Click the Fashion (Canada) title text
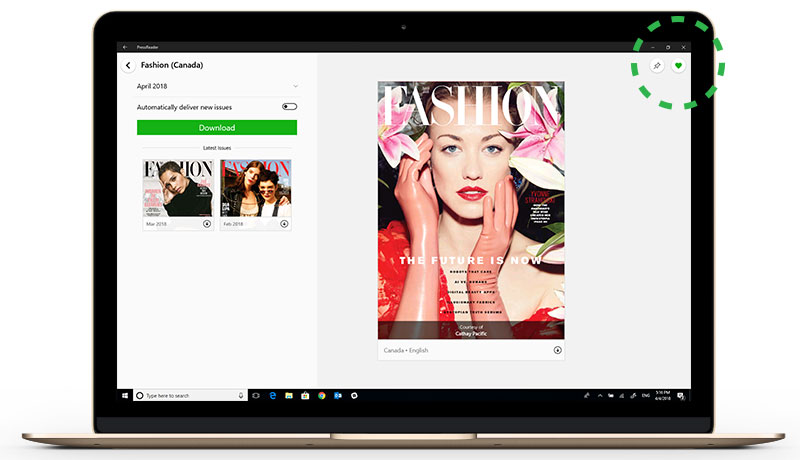Screen dimensions: 800x460 (x=172, y=65)
